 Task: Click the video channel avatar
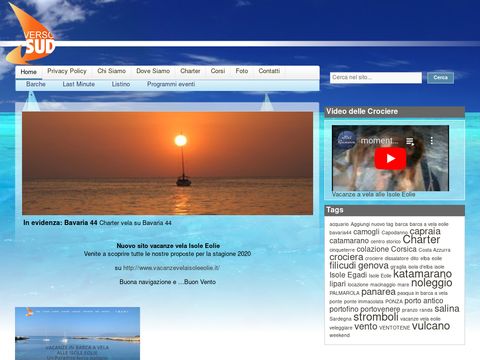click(346, 140)
